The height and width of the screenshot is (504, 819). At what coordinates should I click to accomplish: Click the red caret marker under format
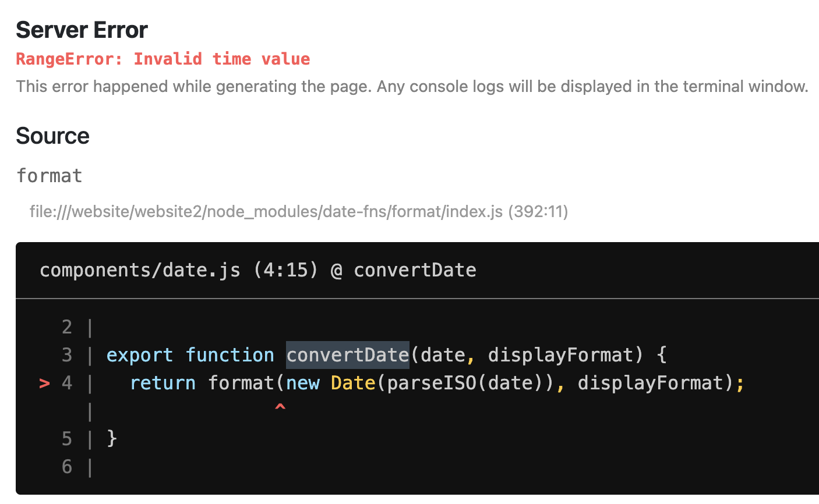click(x=280, y=409)
